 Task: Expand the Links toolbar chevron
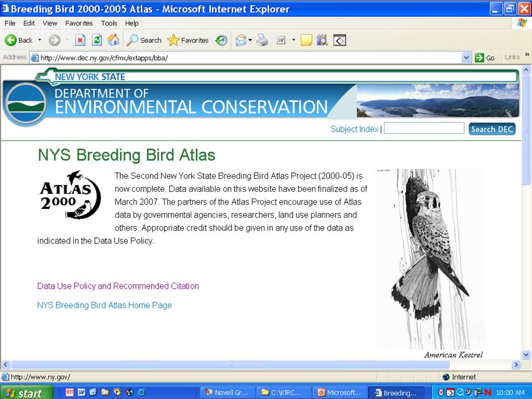pos(527,54)
